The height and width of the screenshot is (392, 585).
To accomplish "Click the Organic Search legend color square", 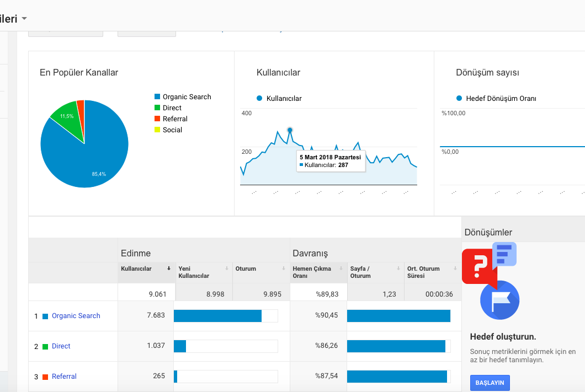I will point(157,96).
